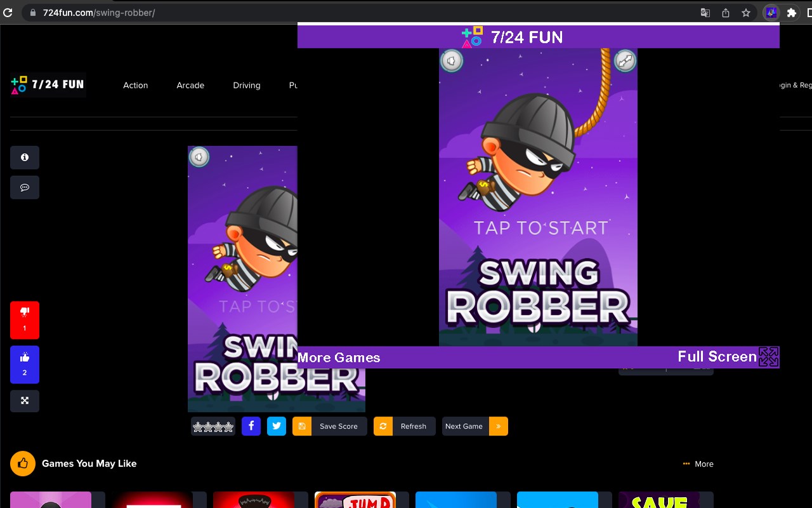
Task: Open comments with speech bubble icon
Action: point(25,187)
